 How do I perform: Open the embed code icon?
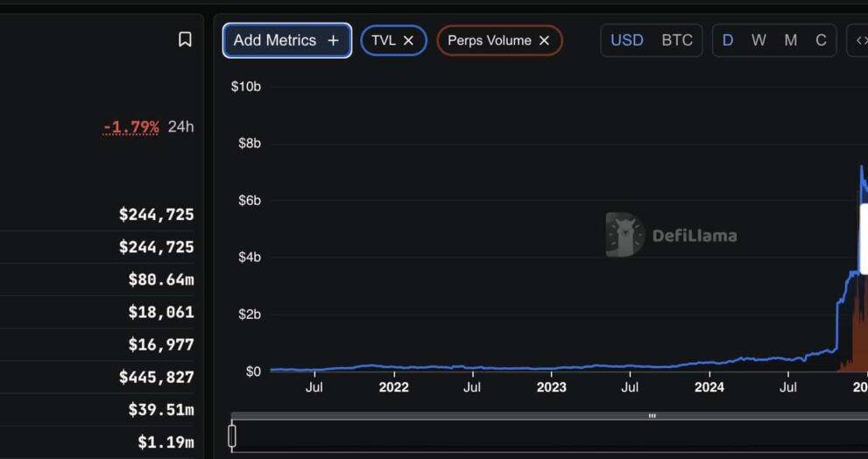click(x=860, y=40)
